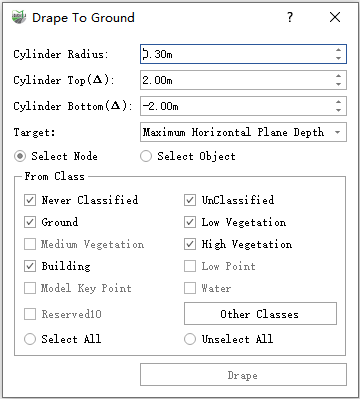The image size is (360, 399).
Task: Choose the Select All radio option
Action: point(30,339)
